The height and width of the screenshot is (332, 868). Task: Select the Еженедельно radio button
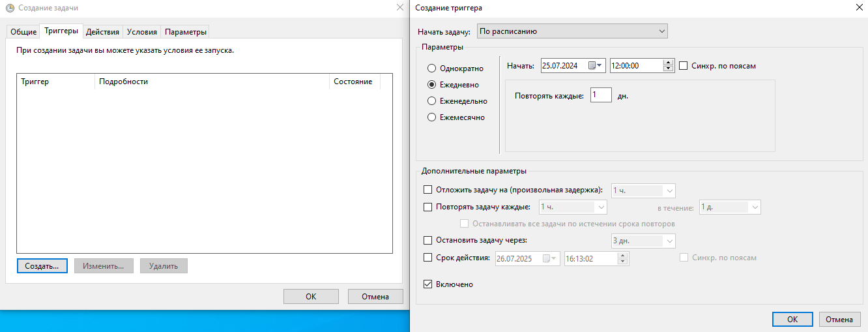point(431,101)
